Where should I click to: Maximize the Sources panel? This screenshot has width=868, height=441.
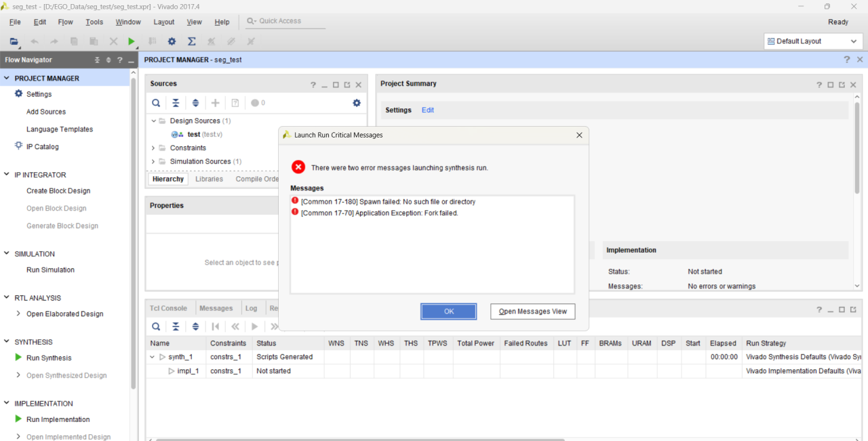click(x=336, y=85)
